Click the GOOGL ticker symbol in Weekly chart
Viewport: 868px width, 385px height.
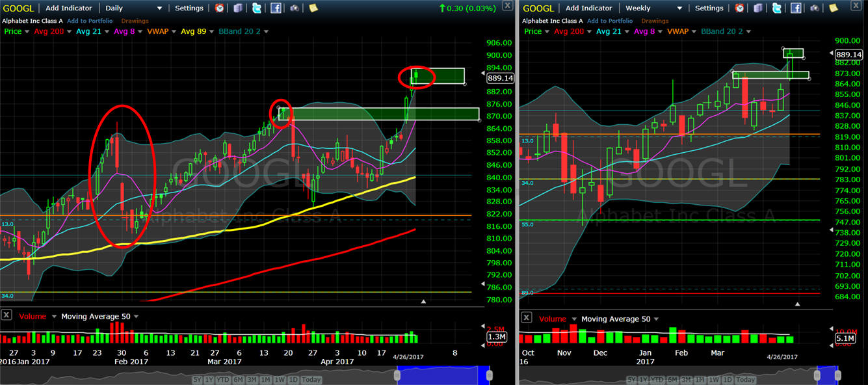[x=537, y=8]
